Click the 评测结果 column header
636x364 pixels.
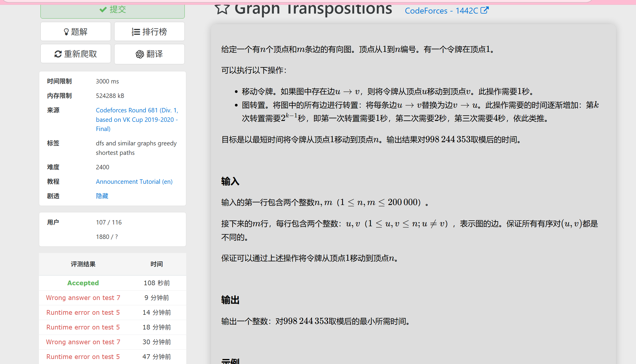tap(83, 264)
